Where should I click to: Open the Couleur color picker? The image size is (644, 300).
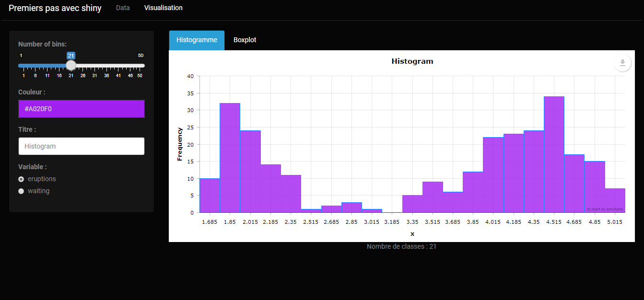point(81,109)
